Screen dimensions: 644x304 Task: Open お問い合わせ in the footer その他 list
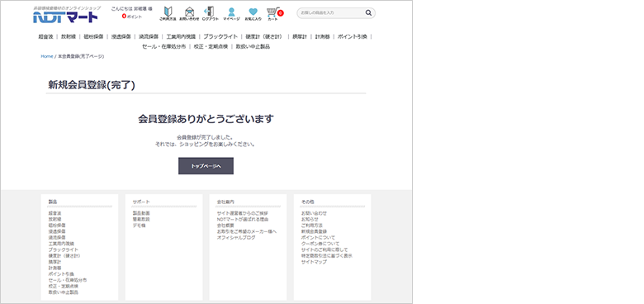pyautogui.click(x=315, y=214)
